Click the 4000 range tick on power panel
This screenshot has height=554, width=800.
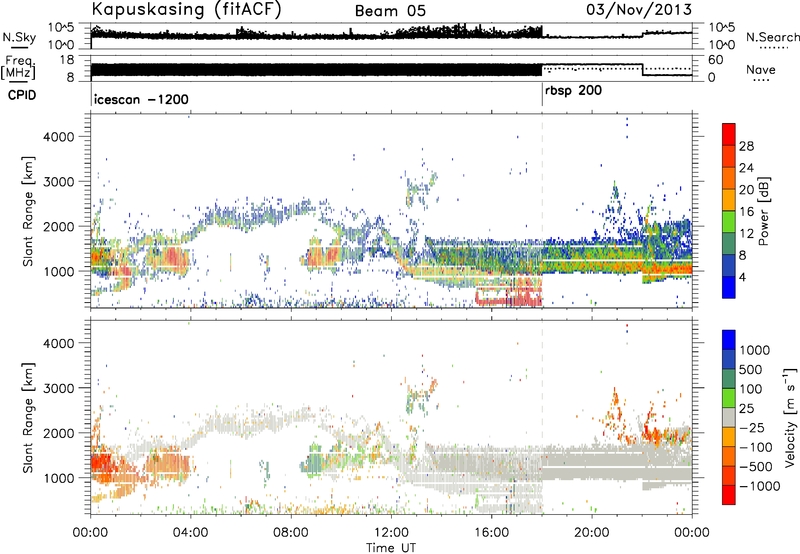(58, 137)
